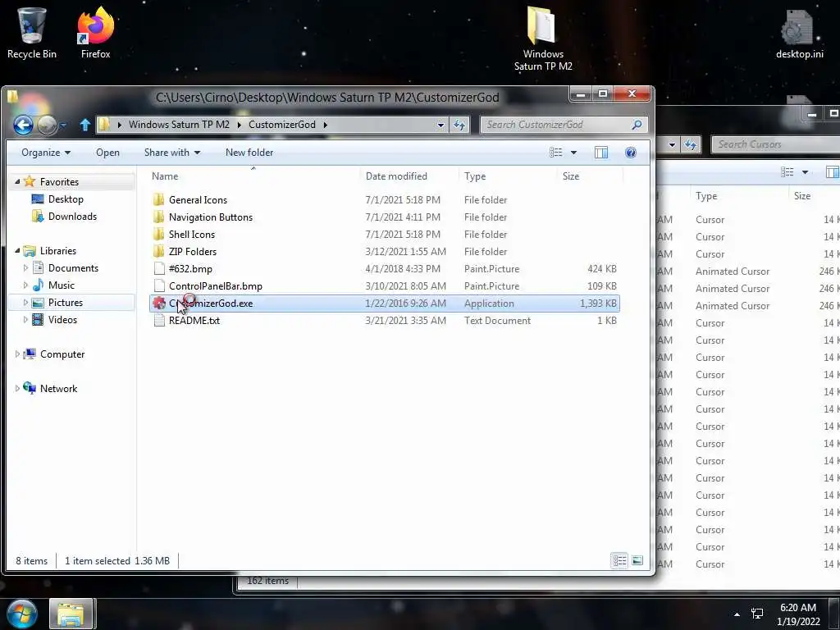
Task: Click the blue Up arrow icon
Action: tap(84, 125)
